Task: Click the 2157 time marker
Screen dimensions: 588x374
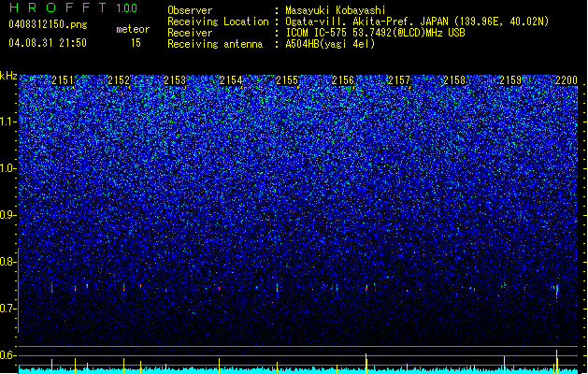Action: point(398,80)
